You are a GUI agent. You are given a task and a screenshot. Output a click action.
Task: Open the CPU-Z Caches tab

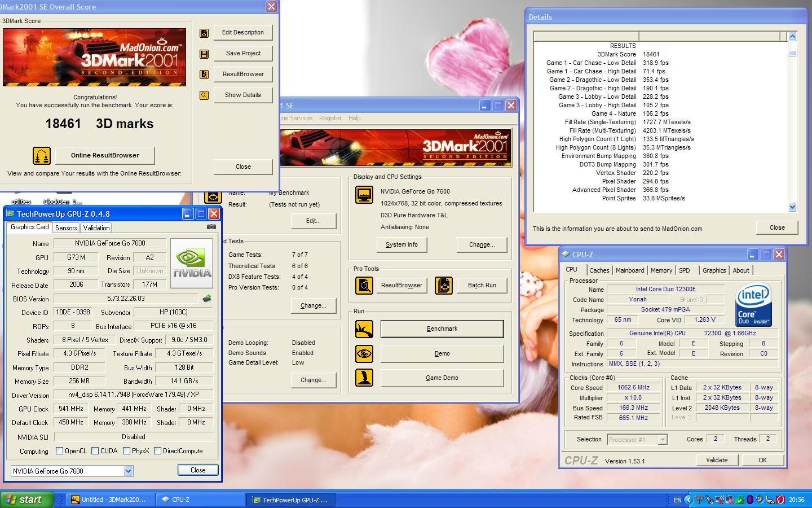[599, 270]
